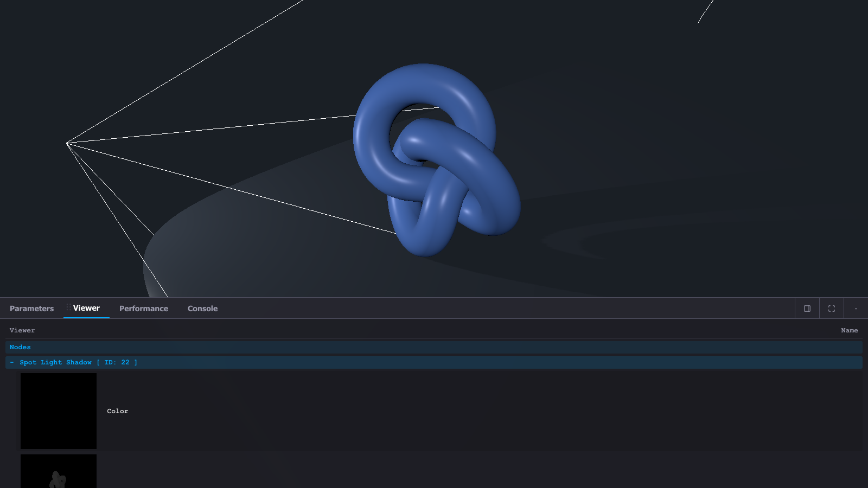Click the Name column header
Viewport: 868px width, 488px height.
click(849, 330)
